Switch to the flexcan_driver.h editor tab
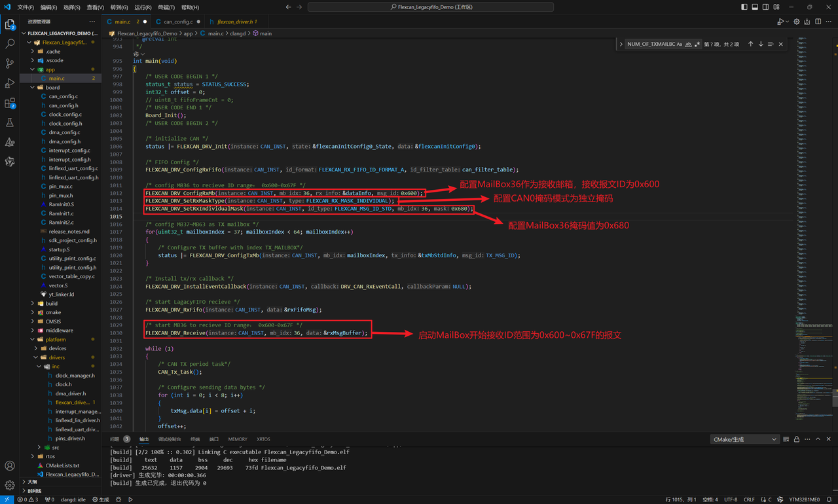Image resolution: width=838 pixels, height=504 pixels. tap(237, 22)
